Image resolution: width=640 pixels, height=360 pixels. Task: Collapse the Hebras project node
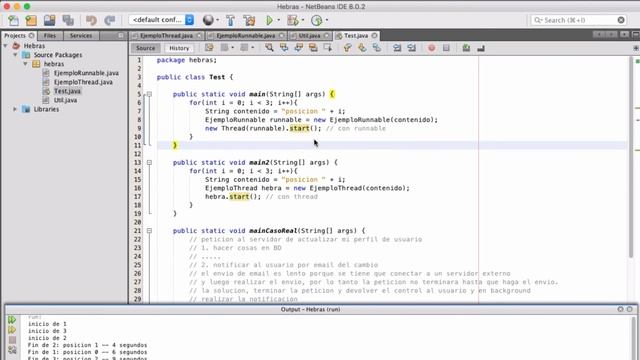click(x=6, y=46)
